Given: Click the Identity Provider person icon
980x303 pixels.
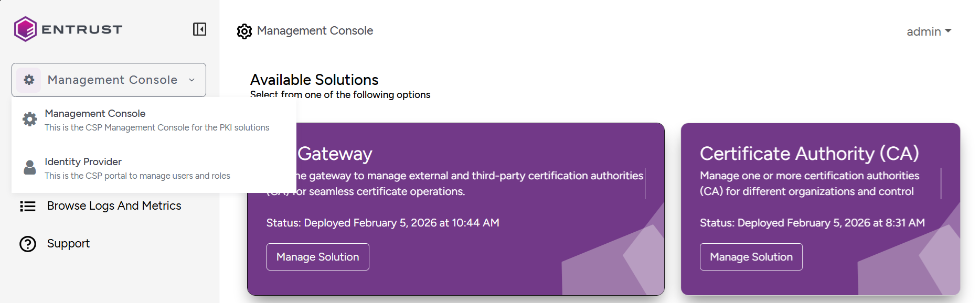Looking at the screenshot, I should click(30, 168).
